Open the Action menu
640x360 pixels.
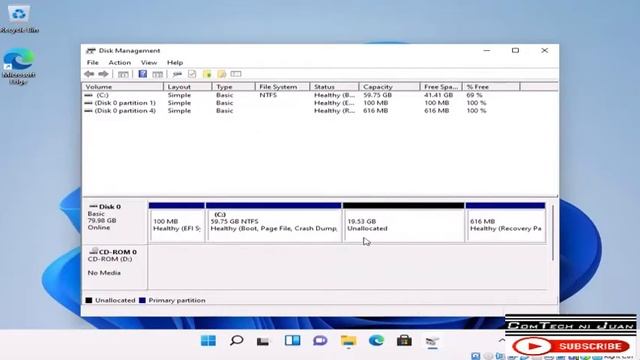(120, 62)
